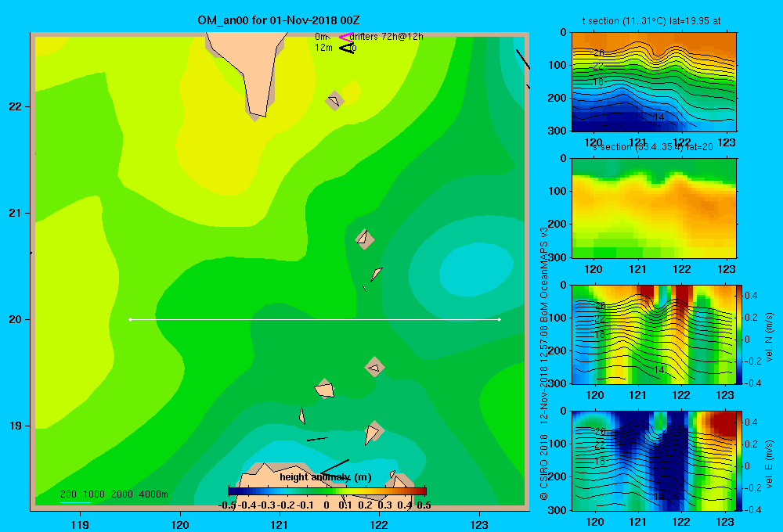The width and height of the screenshot is (783, 532).
Task: Click the 'height anomaly (m)' label
Action: point(326,477)
